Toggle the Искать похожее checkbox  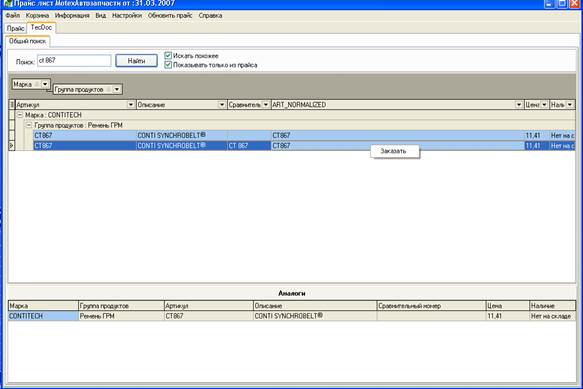coord(168,55)
